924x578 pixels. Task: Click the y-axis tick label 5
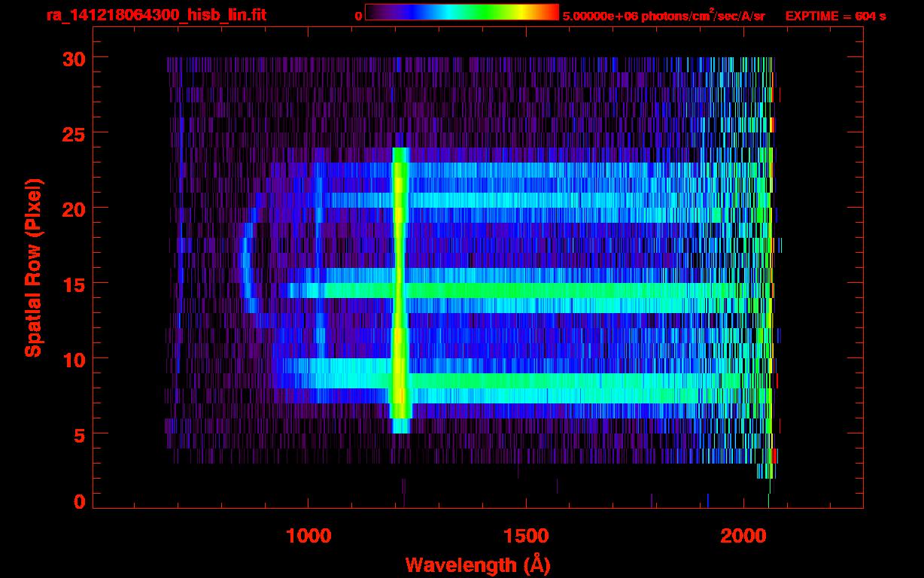pyautogui.click(x=78, y=434)
